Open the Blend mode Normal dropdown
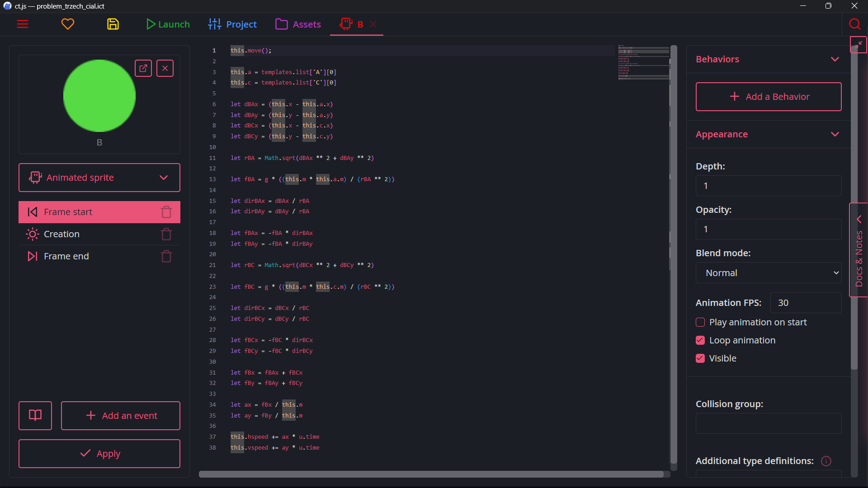 tap(769, 273)
